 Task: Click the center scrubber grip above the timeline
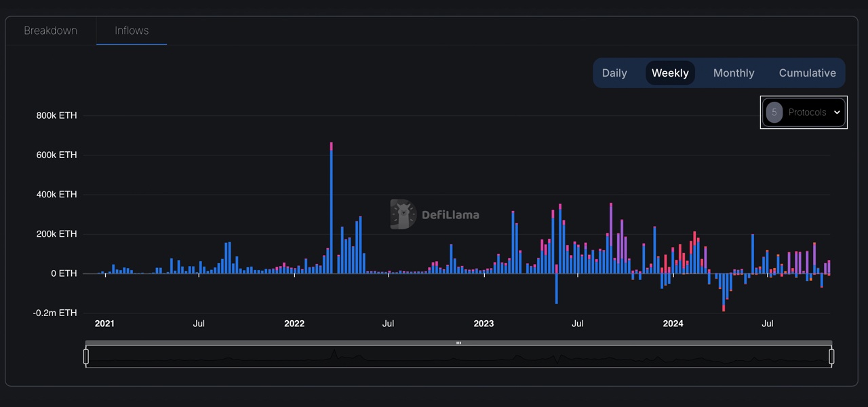click(x=458, y=343)
